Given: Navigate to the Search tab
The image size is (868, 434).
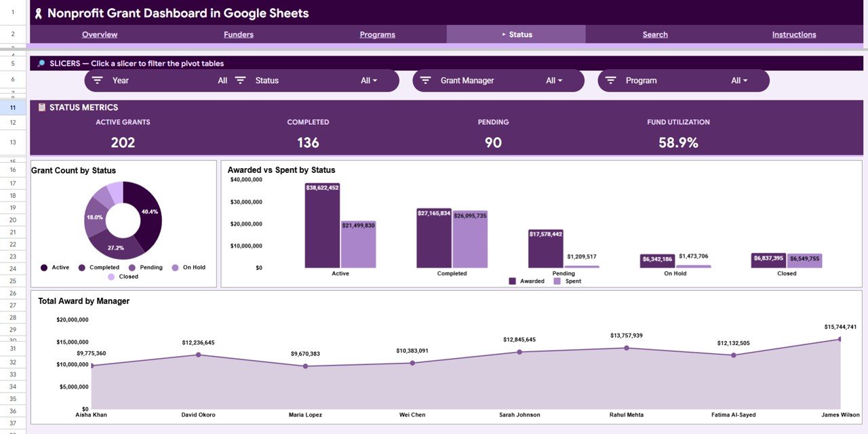Looking at the screenshot, I should coord(655,35).
